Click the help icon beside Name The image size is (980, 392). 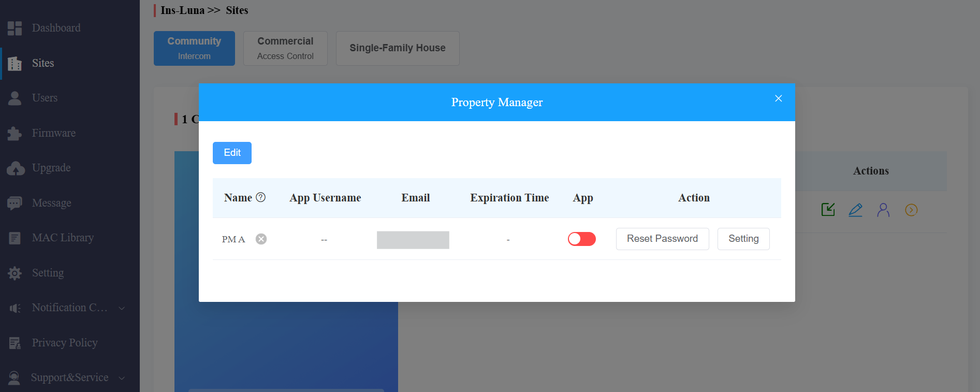[x=261, y=197]
